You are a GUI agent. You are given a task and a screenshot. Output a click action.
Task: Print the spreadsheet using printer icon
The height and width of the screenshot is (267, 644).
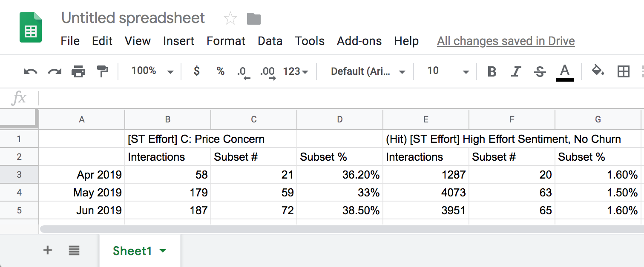78,71
